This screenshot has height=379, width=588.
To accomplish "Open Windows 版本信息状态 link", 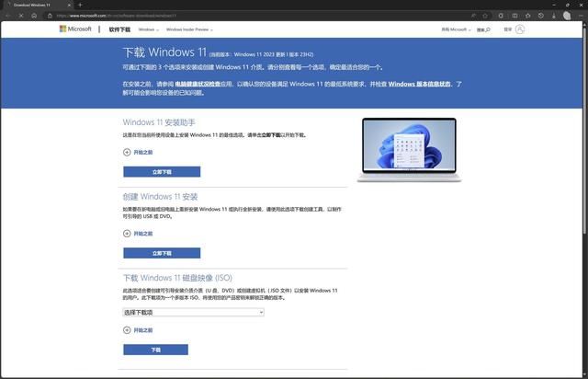I will [x=419, y=84].
